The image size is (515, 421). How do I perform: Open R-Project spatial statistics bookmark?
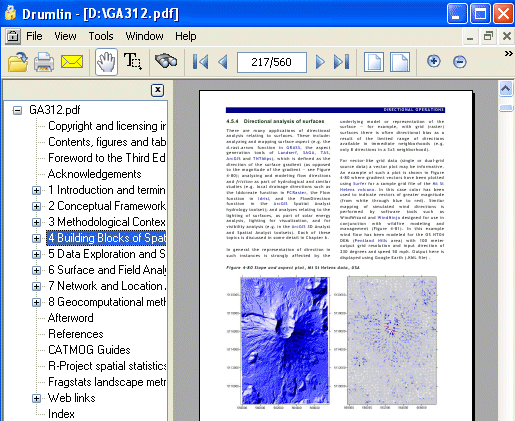pyautogui.click(x=107, y=366)
